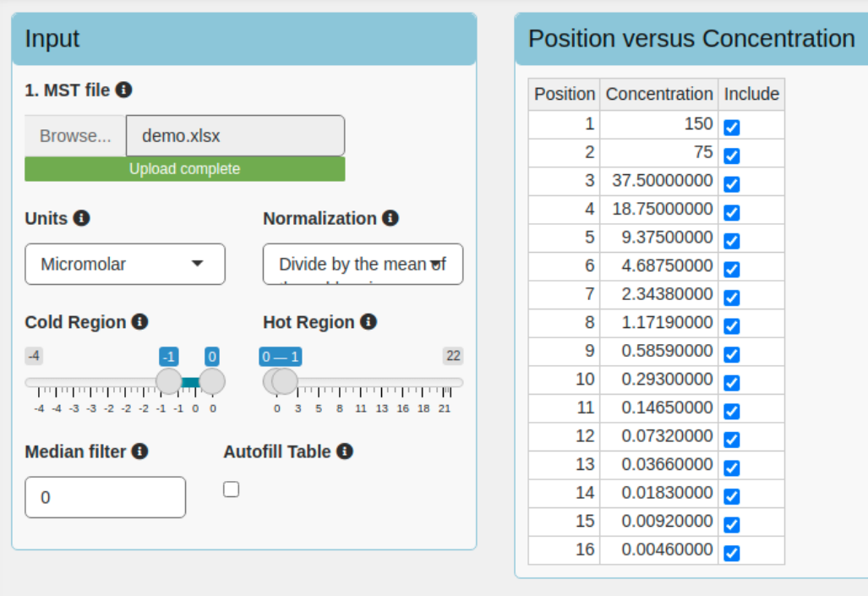Uncheck Include for position 1

point(732,128)
